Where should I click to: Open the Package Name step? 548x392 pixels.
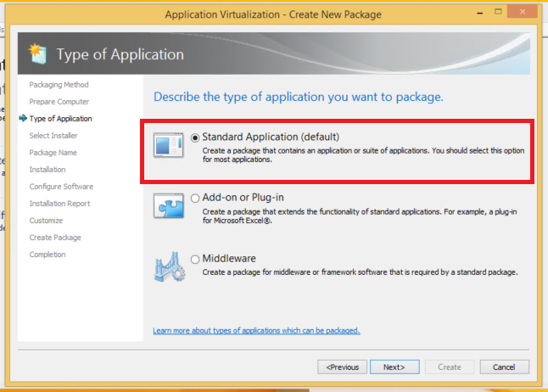[x=53, y=153]
